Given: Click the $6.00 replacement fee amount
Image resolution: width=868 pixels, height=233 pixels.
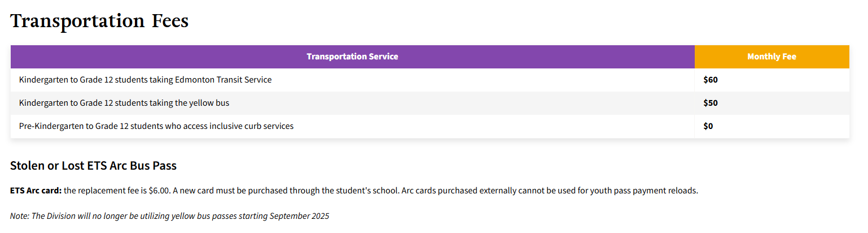Looking at the screenshot, I should coord(159,191).
